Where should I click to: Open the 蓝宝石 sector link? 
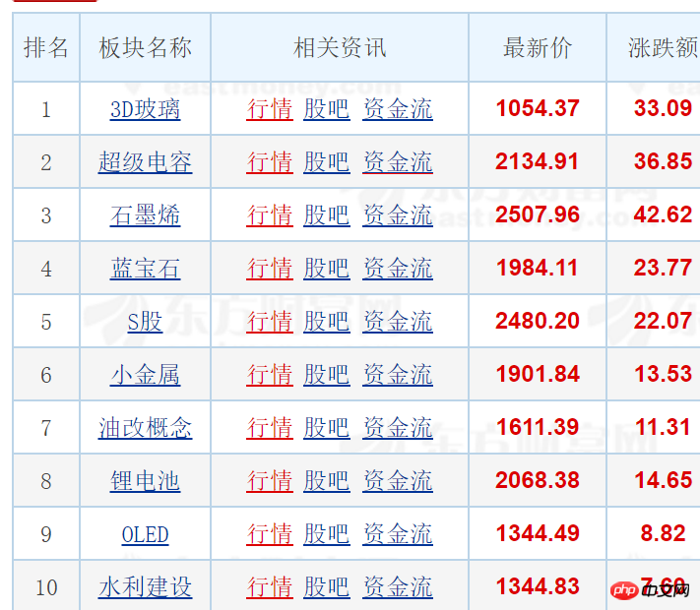pos(145,269)
